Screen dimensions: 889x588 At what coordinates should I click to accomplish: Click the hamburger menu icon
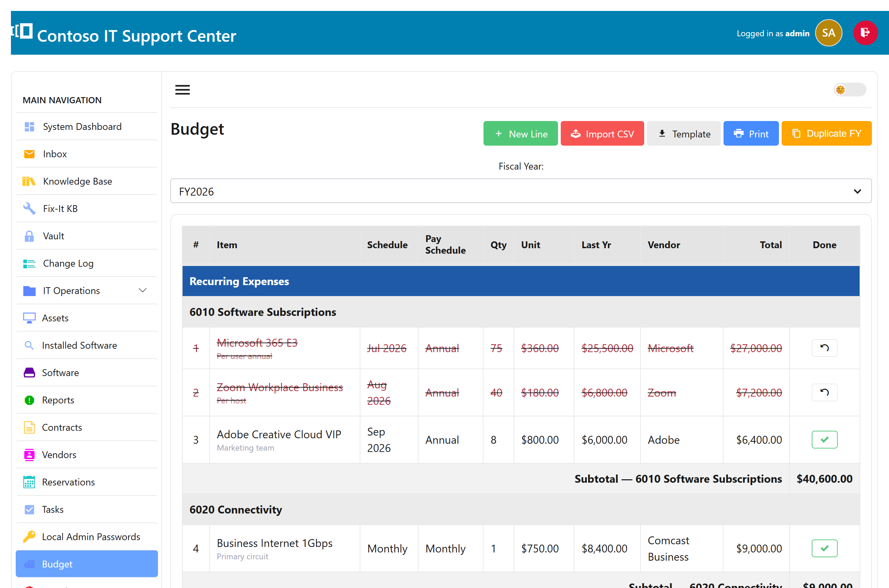183,90
